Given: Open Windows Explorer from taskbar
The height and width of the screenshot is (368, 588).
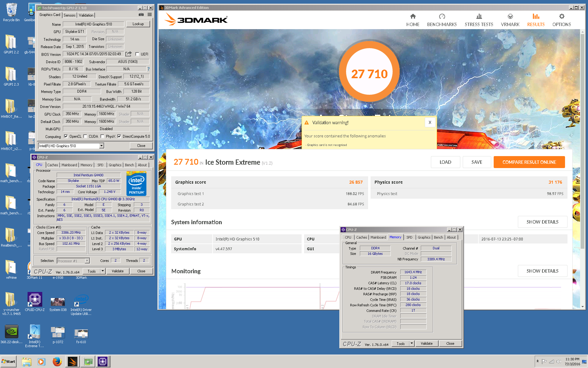Looking at the screenshot, I should [27, 362].
